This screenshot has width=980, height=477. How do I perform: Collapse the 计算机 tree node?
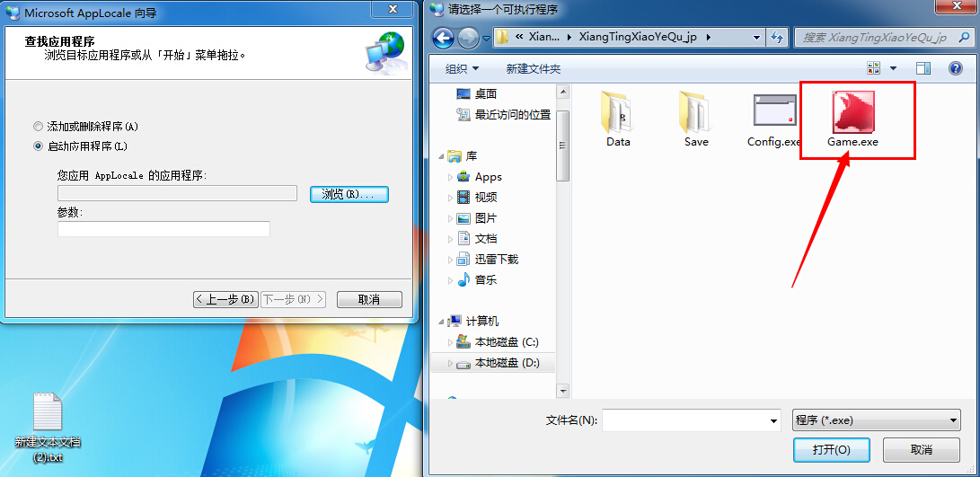(442, 322)
